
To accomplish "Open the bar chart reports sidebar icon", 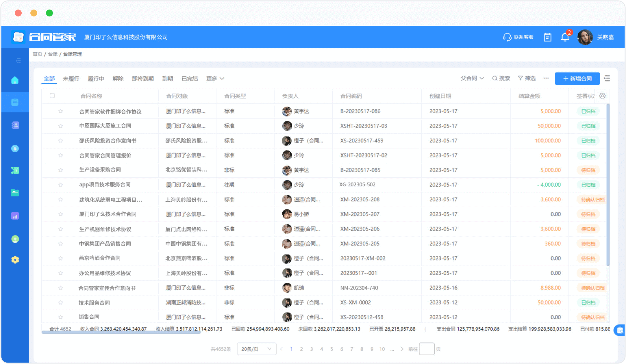I will pyautogui.click(x=15, y=216).
